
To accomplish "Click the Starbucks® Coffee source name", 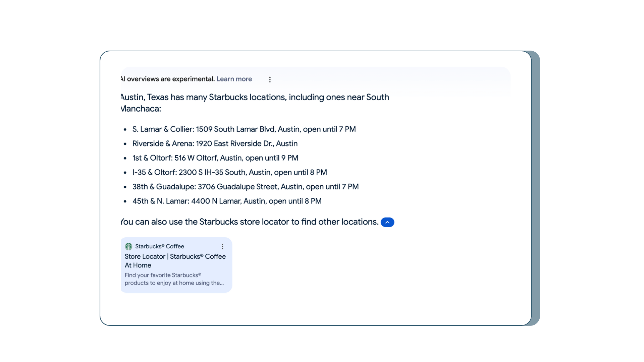I will pyautogui.click(x=159, y=246).
